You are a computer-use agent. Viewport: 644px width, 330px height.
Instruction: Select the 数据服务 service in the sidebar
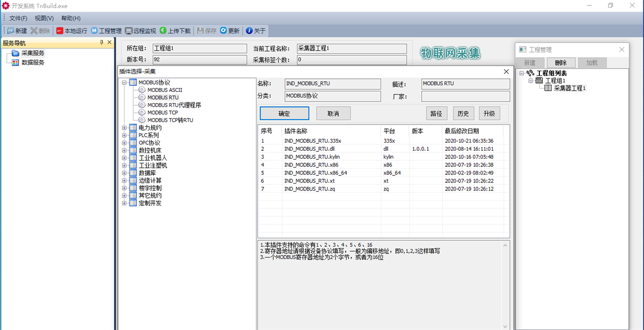tap(33, 61)
